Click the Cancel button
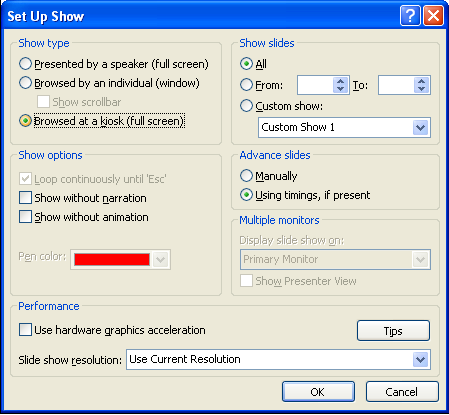The width and height of the screenshot is (449, 415). pyautogui.click(x=402, y=392)
